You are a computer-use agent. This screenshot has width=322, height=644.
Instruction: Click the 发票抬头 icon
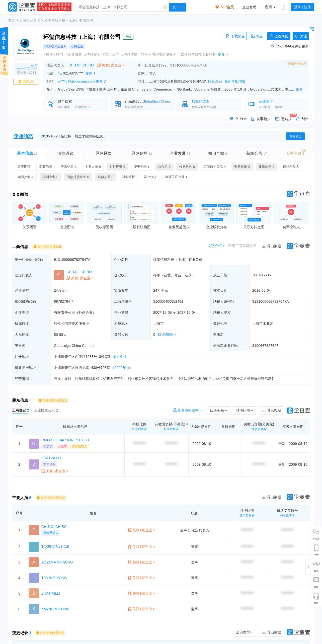(253, 119)
